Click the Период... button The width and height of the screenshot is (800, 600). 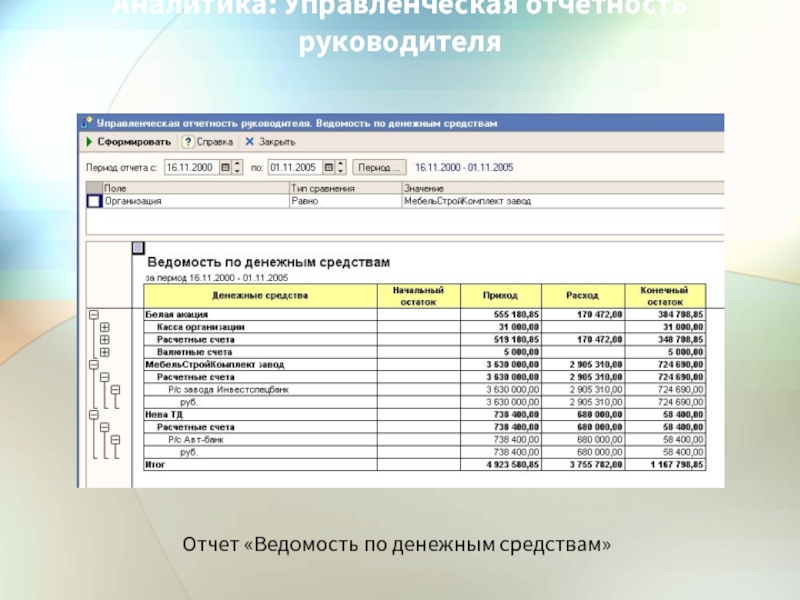click(x=379, y=167)
